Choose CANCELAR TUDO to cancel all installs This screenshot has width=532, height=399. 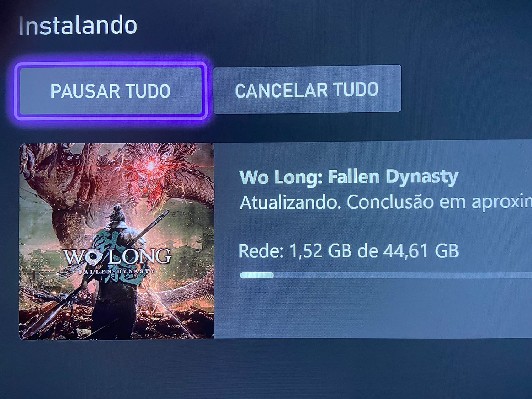coord(307,89)
